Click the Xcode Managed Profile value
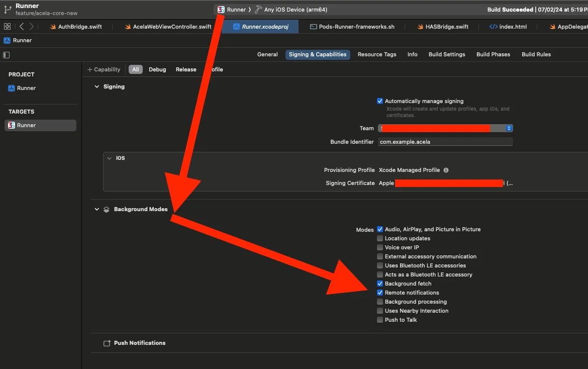Image resolution: width=588 pixels, height=369 pixels. (409, 170)
